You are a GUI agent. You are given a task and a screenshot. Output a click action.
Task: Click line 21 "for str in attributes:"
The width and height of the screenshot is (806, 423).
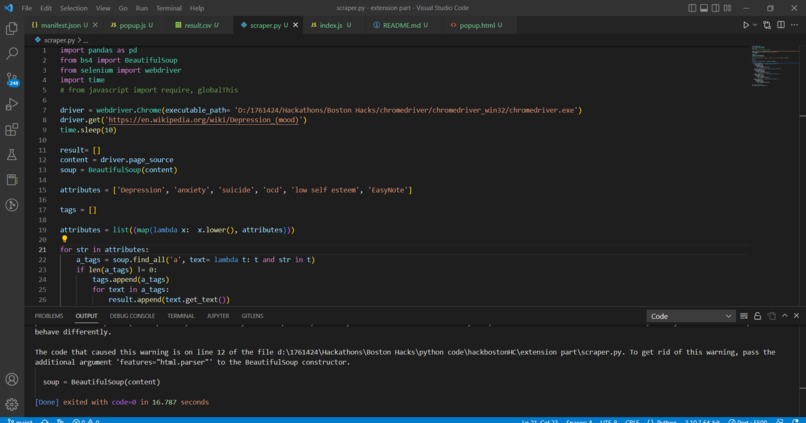tap(104, 250)
